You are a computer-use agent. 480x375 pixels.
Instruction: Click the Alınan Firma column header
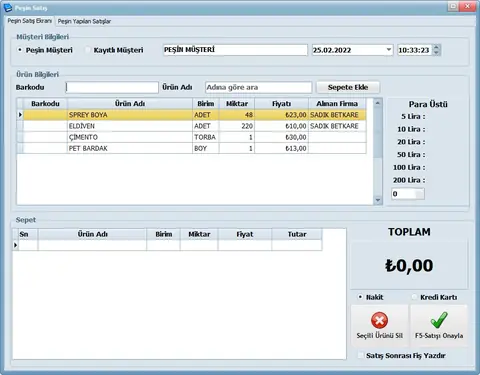(337, 104)
